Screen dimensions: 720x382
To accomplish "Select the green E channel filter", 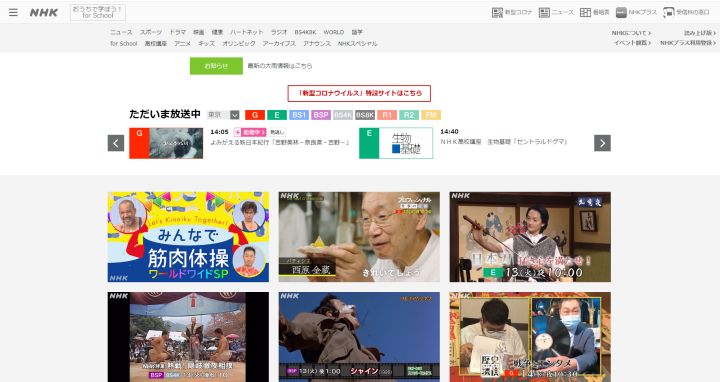I will click(x=277, y=115).
